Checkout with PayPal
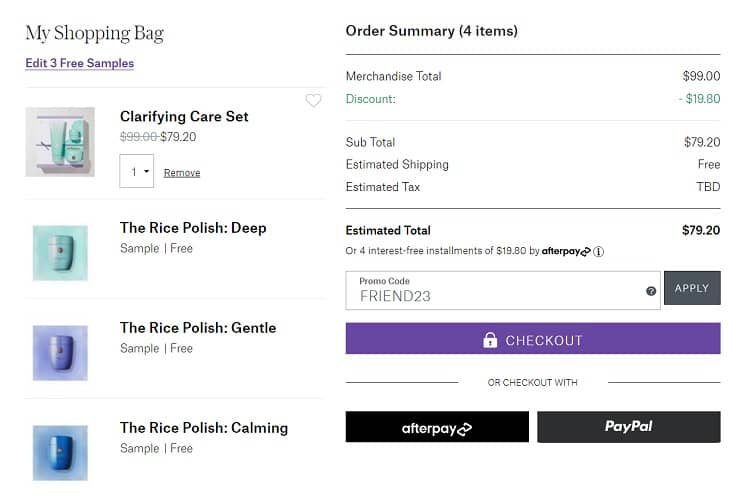Screen dimensions: 745x500 click(x=628, y=427)
